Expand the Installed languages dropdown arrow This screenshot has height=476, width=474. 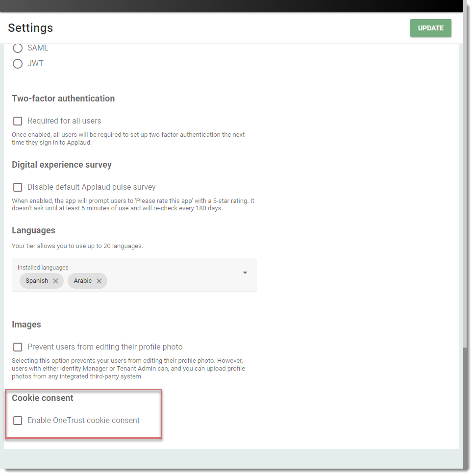(245, 273)
